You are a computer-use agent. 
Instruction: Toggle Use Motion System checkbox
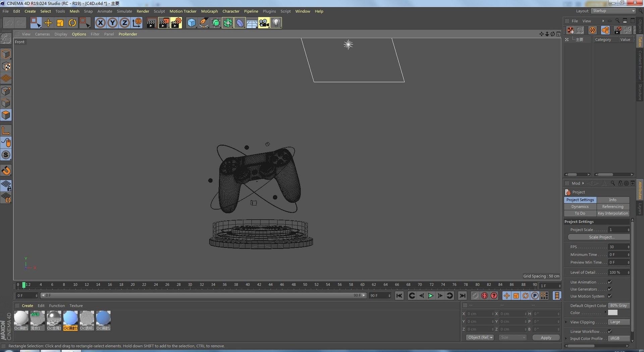[610, 296]
